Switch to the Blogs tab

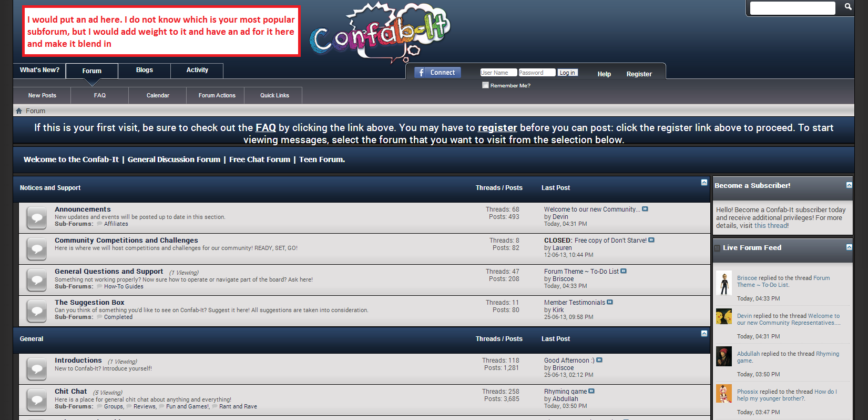tap(145, 70)
